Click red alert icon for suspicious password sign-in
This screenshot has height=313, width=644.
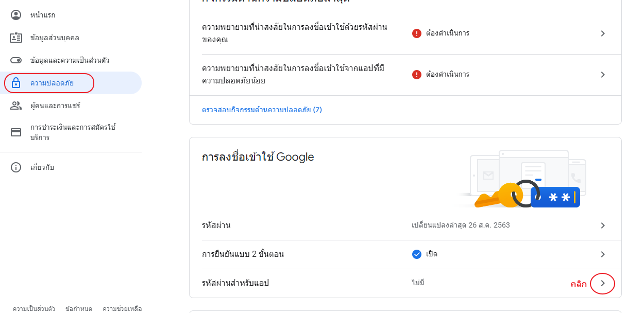(x=417, y=33)
